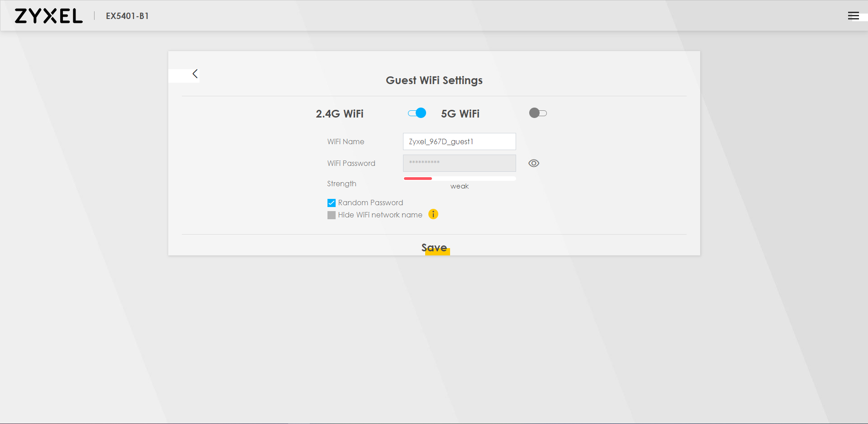The height and width of the screenshot is (424, 868).
Task: Click the "weak" strength text
Action: (459, 186)
